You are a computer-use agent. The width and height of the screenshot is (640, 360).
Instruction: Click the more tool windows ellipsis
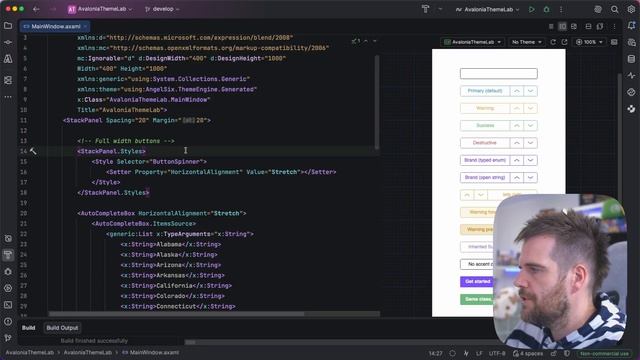click(8, 97)
